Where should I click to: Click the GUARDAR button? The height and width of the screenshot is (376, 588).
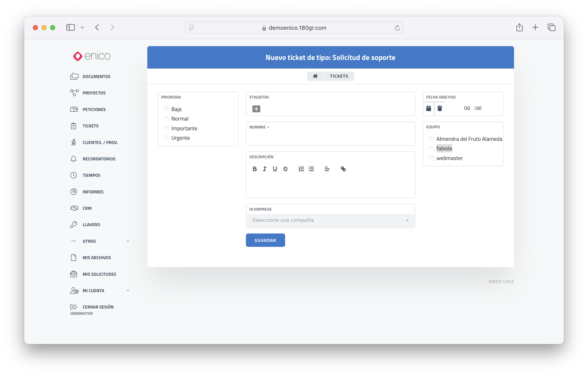[265, 240]
